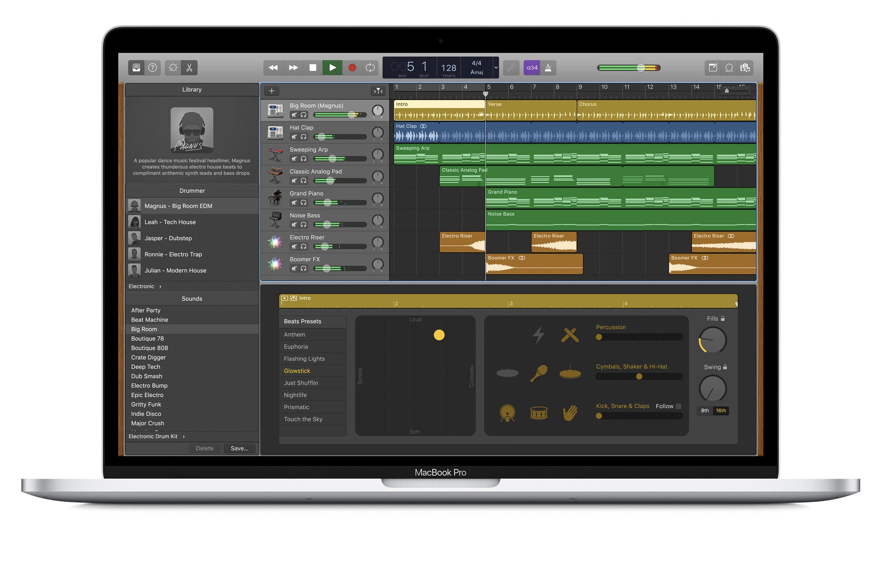Click the Smart Controls dial button

[173, 68]
